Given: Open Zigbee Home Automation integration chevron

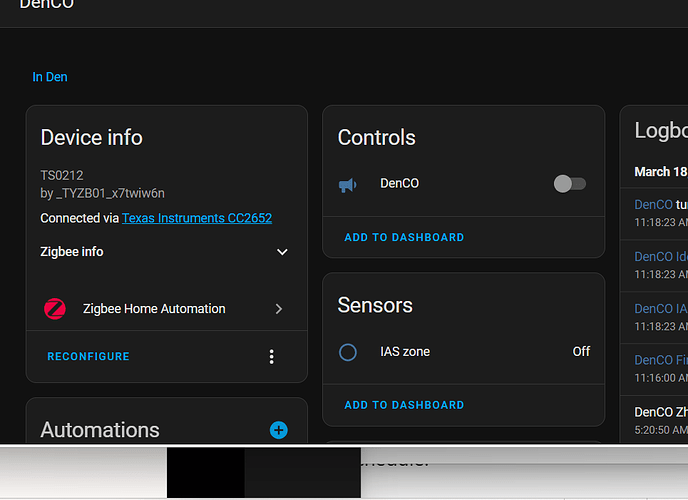Looking at the screenshot, I should point(279,309).
